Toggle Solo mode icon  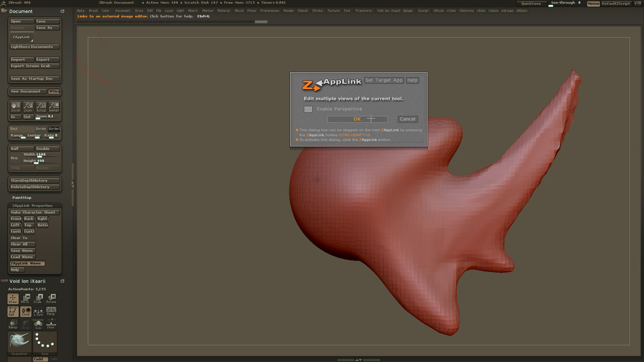click(38, 324)
